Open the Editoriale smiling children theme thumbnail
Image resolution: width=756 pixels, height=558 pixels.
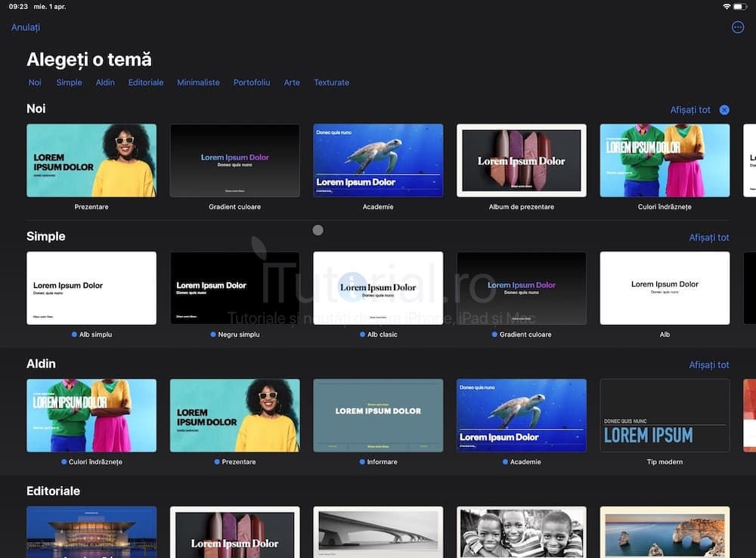(521, 532)
